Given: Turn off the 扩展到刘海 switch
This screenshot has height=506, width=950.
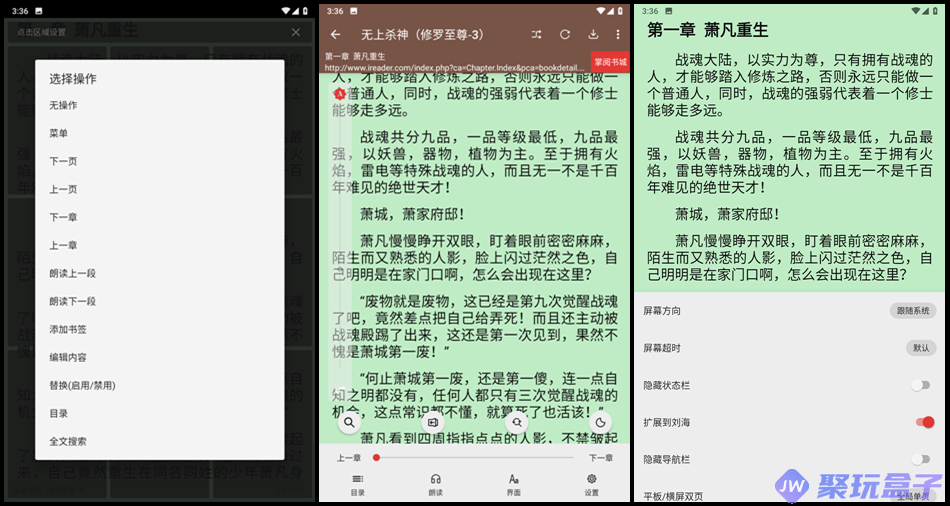Looking at the screenshot, I should click(925, 422).
